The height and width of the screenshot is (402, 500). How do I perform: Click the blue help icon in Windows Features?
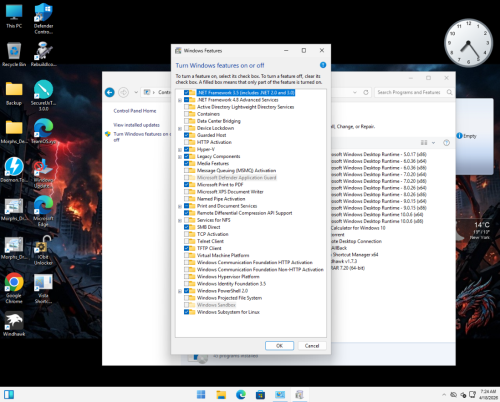point(323,65)
